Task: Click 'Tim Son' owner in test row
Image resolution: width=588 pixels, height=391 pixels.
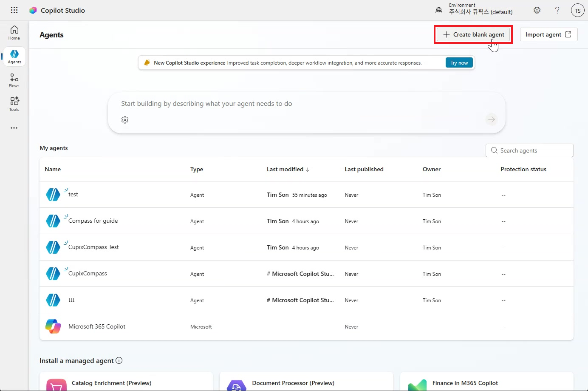Action: click(x=432, y=195)
